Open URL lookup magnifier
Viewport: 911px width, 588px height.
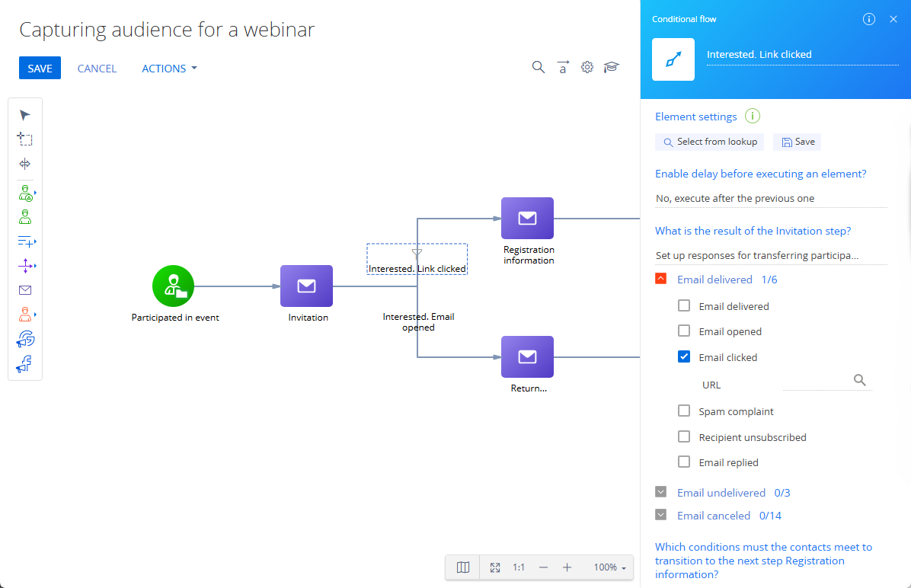860,380
